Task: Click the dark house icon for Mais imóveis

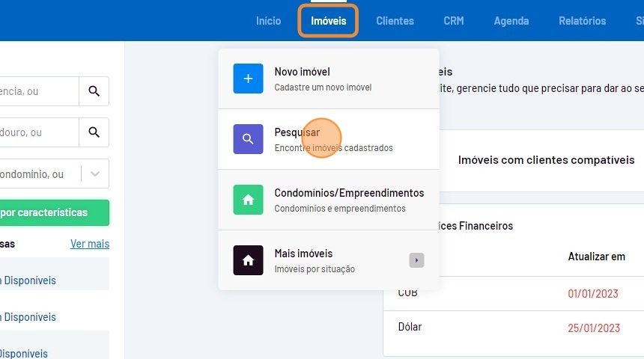Action: (x=248, y=260)
